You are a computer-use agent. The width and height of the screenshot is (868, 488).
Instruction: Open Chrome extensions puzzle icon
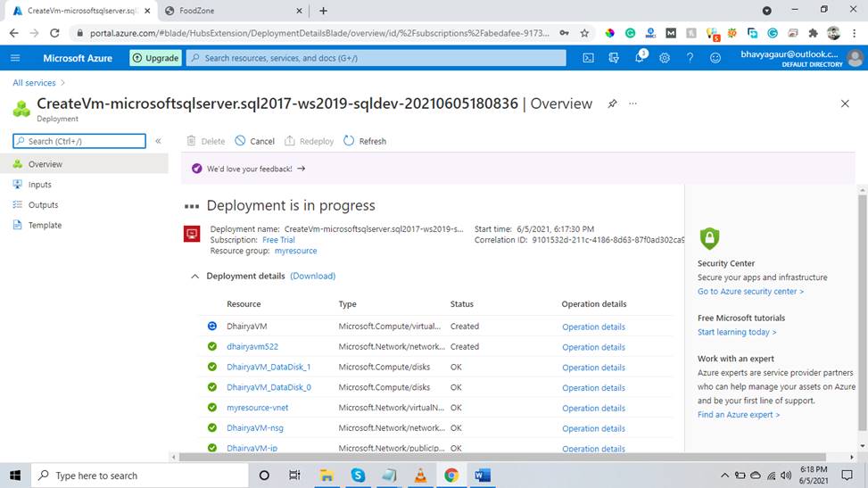pyautogui.click(x=813, y=33)
